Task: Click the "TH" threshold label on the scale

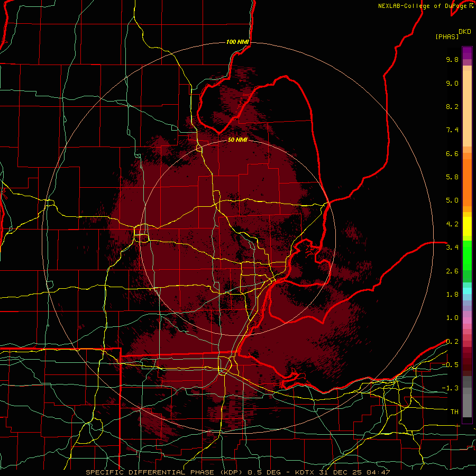Action: (x=454, y=412)
